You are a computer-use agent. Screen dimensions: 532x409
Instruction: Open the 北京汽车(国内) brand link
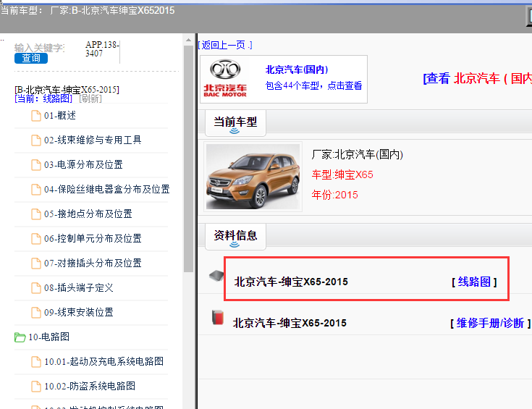tap(297, 69)
